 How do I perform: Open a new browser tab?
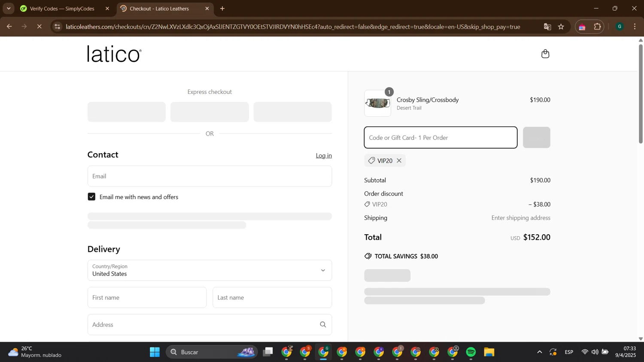[x=222, y=9]
